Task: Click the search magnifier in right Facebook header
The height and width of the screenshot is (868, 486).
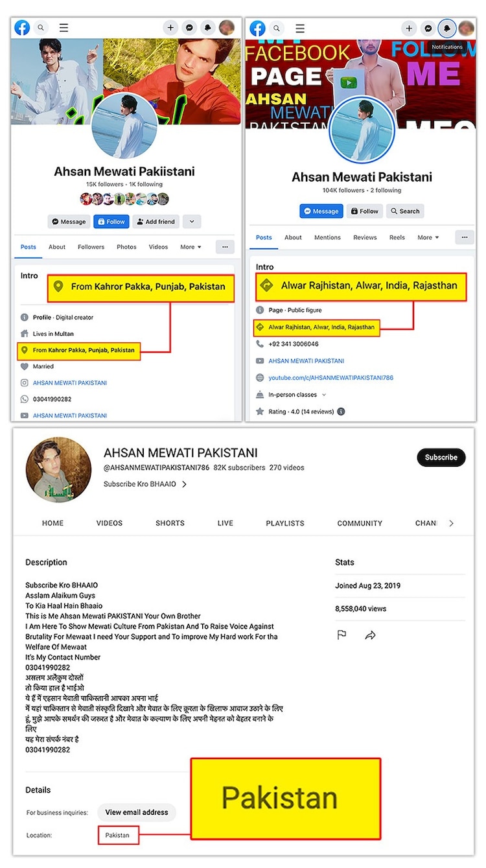Action: point(277,29)
